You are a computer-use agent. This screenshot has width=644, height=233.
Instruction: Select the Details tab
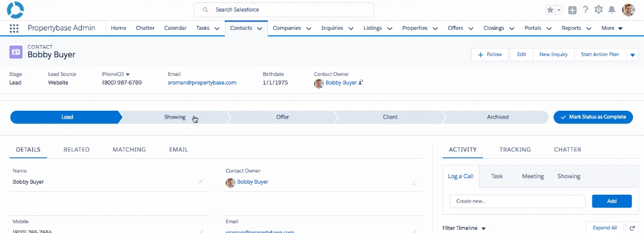coord(29,150)
